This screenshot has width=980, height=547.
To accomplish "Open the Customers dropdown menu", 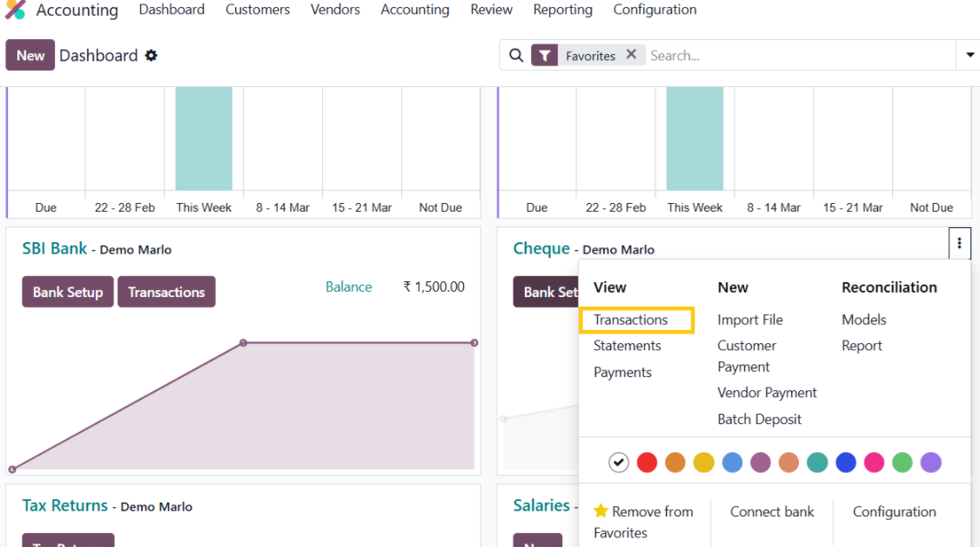I will click(x=258, y=10).
